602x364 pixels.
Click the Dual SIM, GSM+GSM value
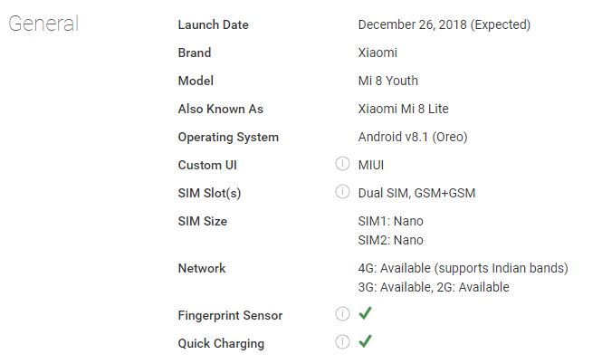(x=416, y=193)
